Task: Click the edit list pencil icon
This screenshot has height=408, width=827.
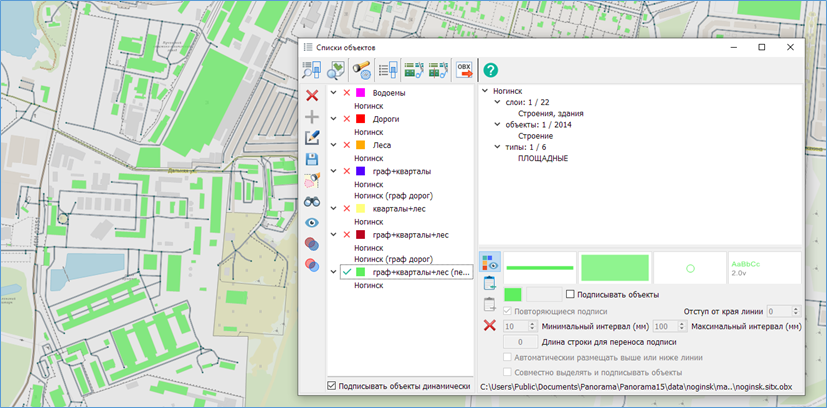Action: pos(312,138)
